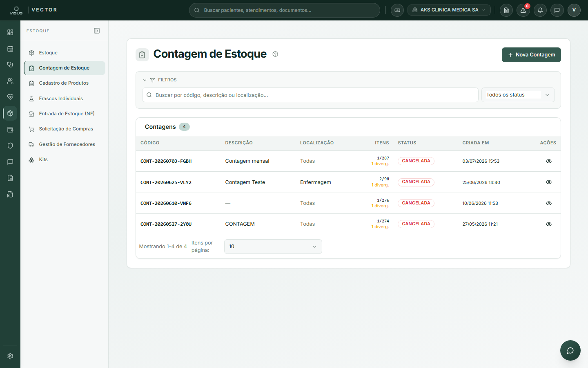View details of CONT-20260527-2Y0U
This screenshot has width=588, height=368.
549,224
